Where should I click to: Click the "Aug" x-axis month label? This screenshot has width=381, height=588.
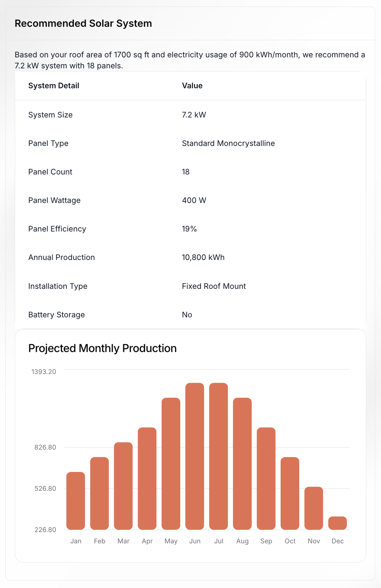click(x=242, y=541)
